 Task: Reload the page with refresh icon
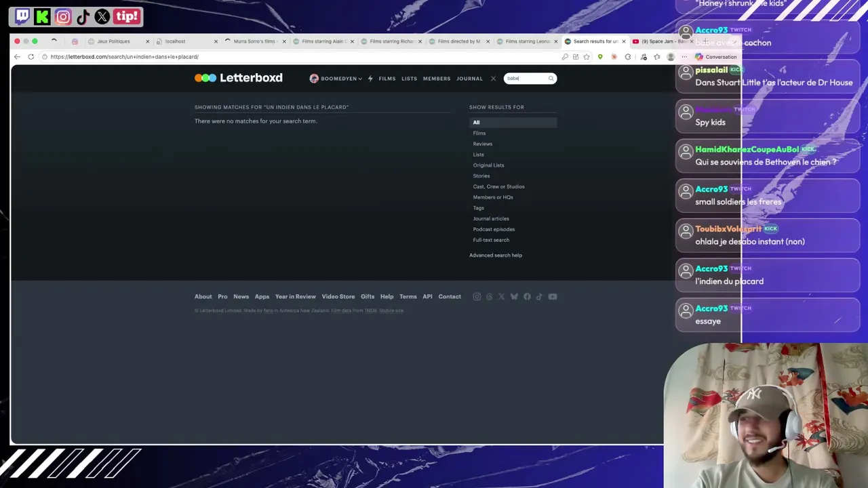click(31, 57)
